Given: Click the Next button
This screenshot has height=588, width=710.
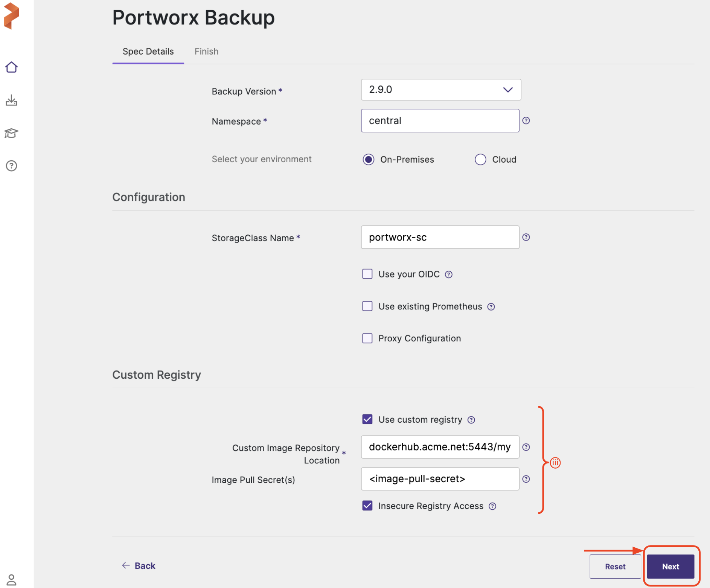Looking at the screenshot, I should click(670, 566).
